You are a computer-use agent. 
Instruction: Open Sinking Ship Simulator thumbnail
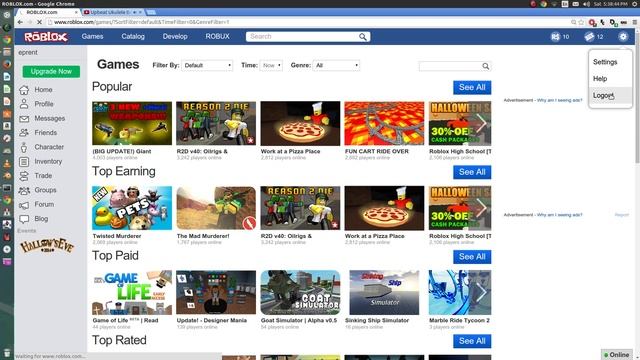pos(384,292)
